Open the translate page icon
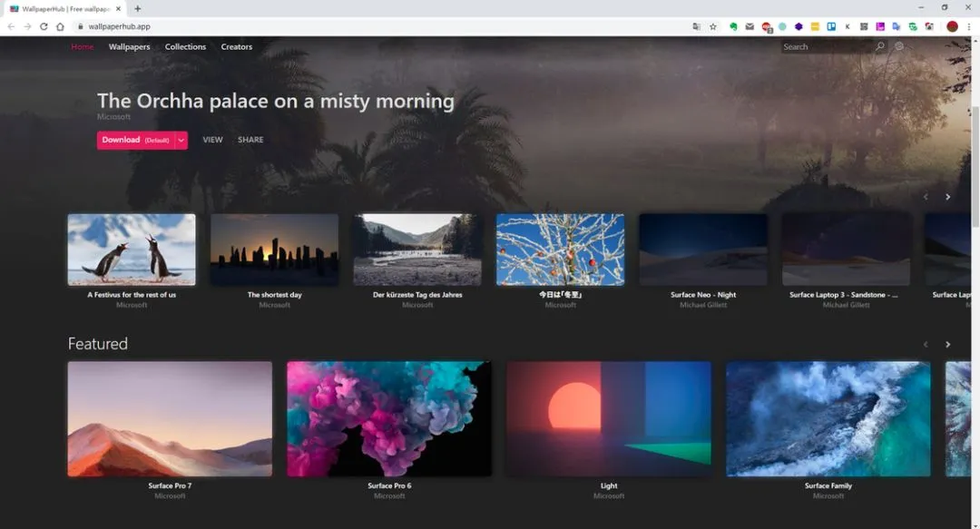Screen dimensions: 980x529 click(696, 26)
